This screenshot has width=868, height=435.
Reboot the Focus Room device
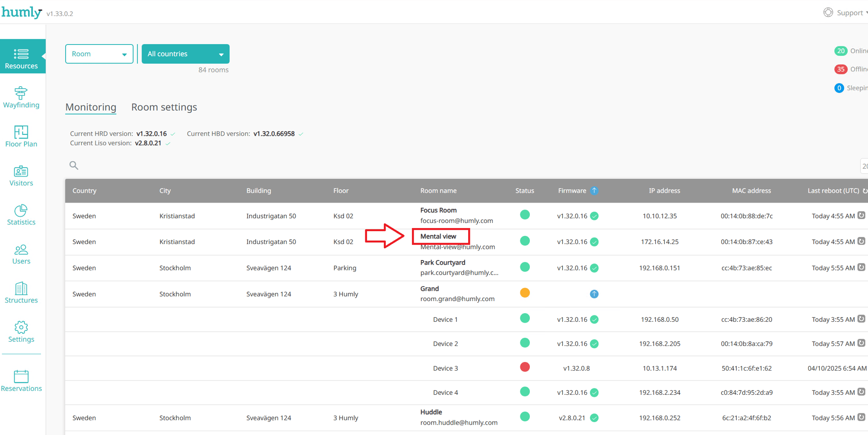coord(861,216)
